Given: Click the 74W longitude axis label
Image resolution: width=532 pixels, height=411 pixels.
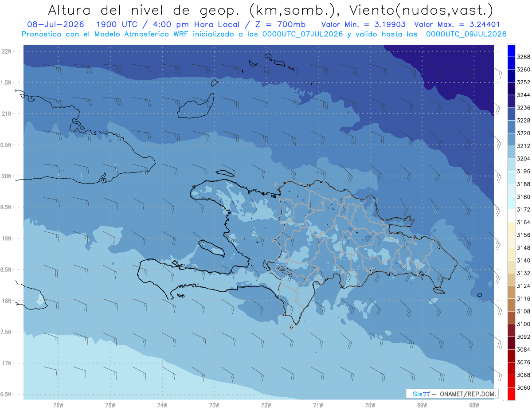Looking at the screenshot, I should point(162,405).
